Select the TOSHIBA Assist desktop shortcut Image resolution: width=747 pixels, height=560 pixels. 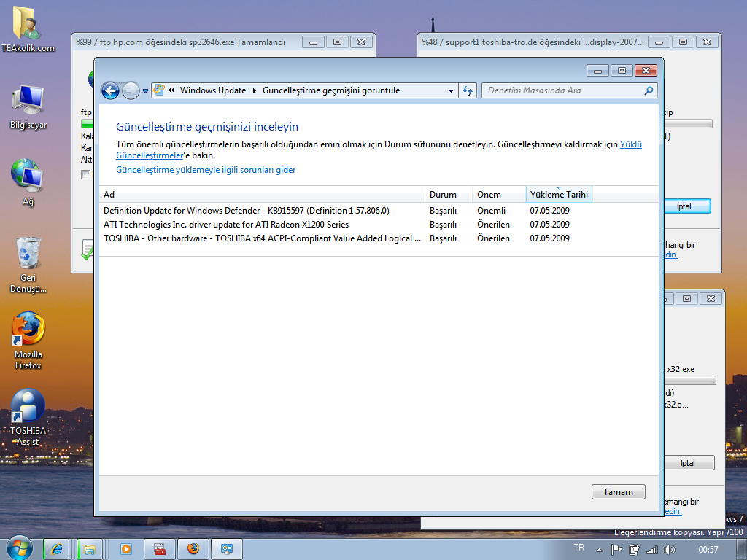pyautogui.click(x=28, y=418)
